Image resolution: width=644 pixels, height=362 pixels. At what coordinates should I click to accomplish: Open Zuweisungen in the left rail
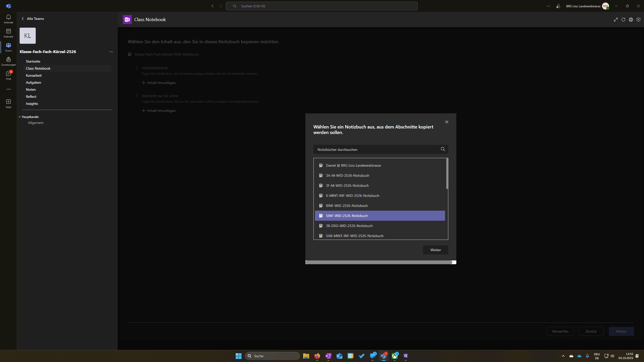point(8,61)
